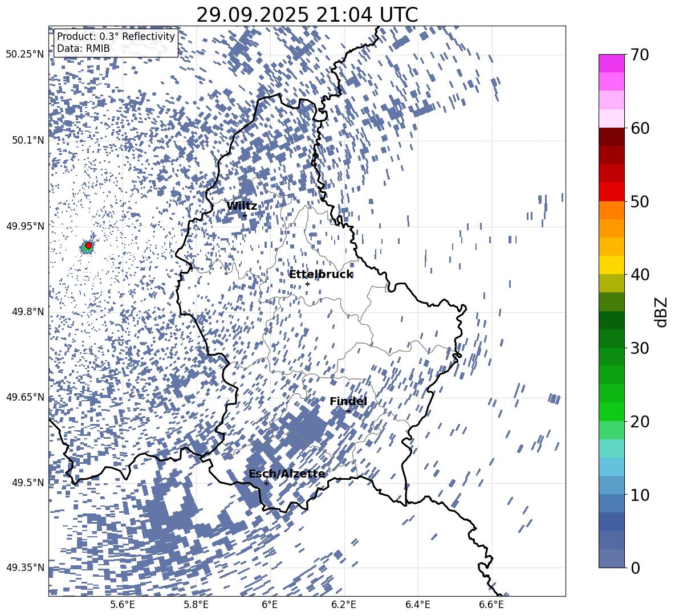The image size is (675, 616).
Task: Click the Findel location cross marker
Action: [x=348, y=411]
